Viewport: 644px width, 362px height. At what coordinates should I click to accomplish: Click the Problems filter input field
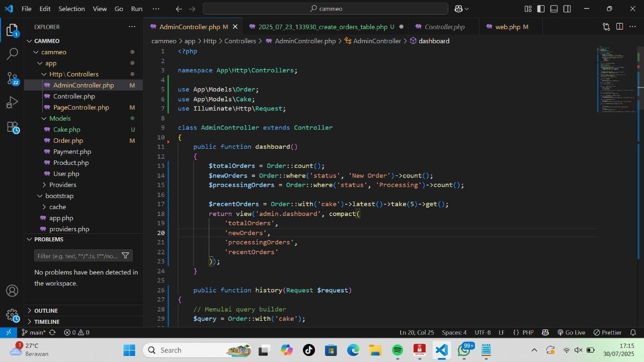[x=77, y=256]
